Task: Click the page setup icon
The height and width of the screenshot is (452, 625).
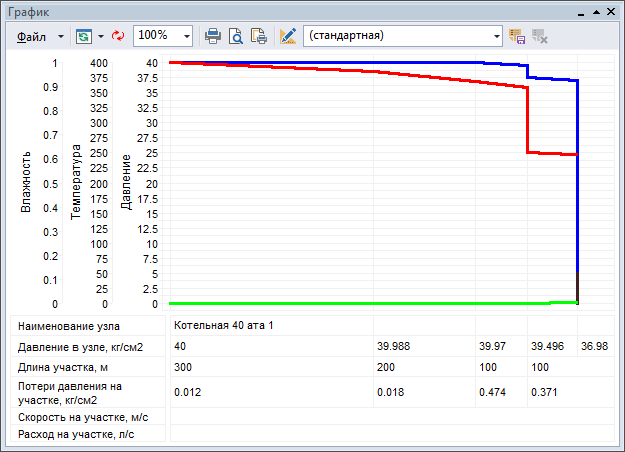Action: 258,35
